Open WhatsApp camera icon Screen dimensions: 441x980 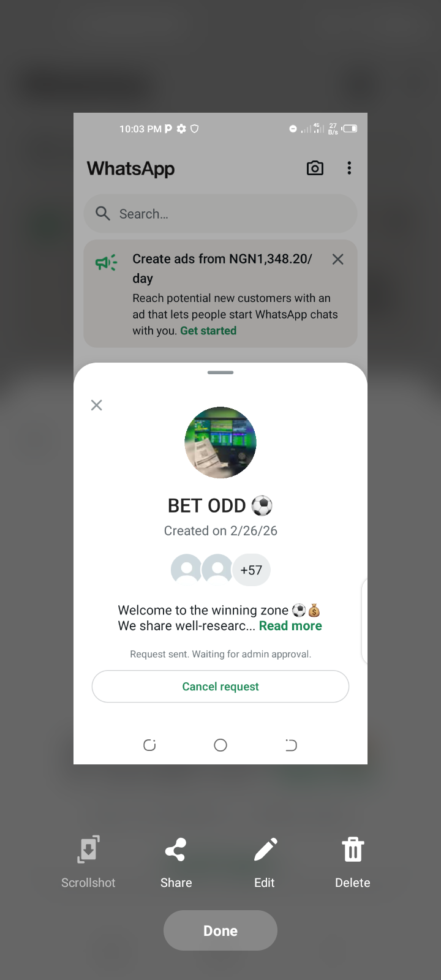(x=315, y=168)
